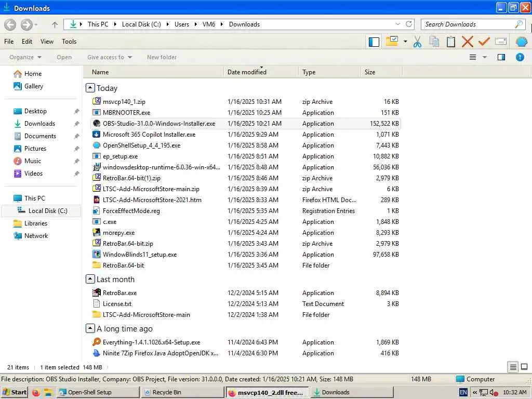Select the WindowBlinds11_setup.exe icon

[x=96, y=254]
